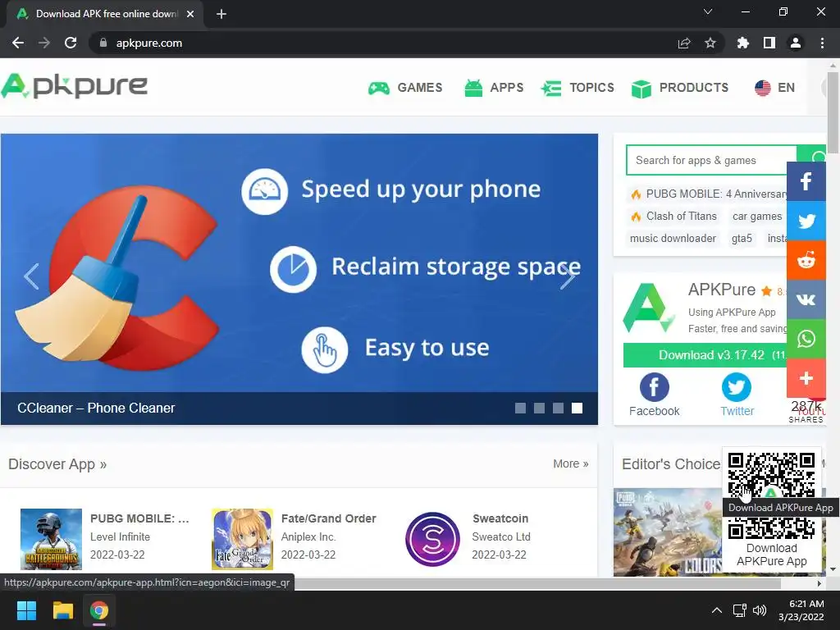Open the GAMES menu
Image resolution: width=840 pixels, height=630 pixels.
[405, 87]
